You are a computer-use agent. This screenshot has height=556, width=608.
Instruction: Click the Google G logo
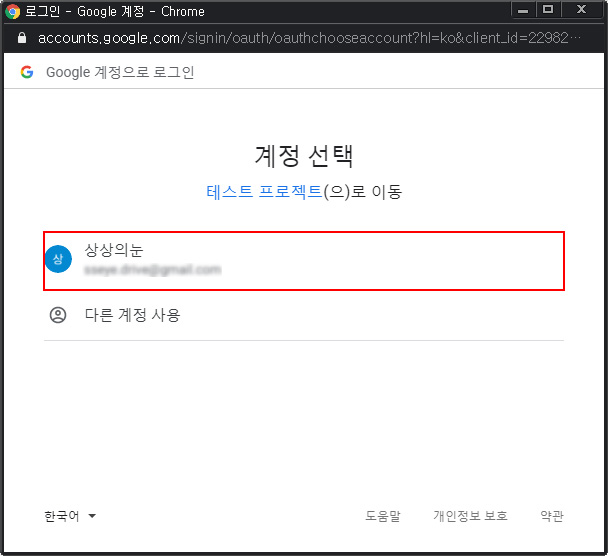(x=27, y=72)
